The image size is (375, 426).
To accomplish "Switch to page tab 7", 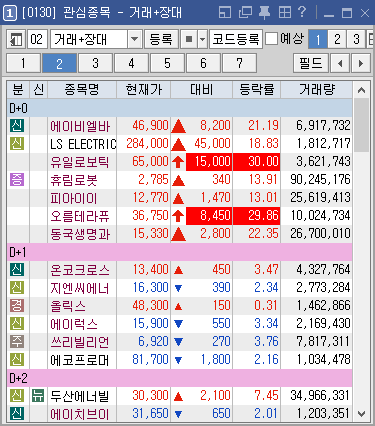I will (239, 63).
